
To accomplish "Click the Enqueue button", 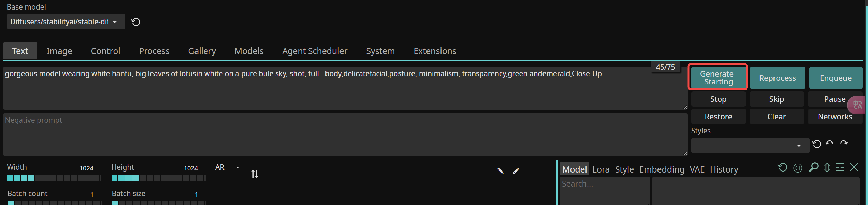I will click(x=836, y=78).
